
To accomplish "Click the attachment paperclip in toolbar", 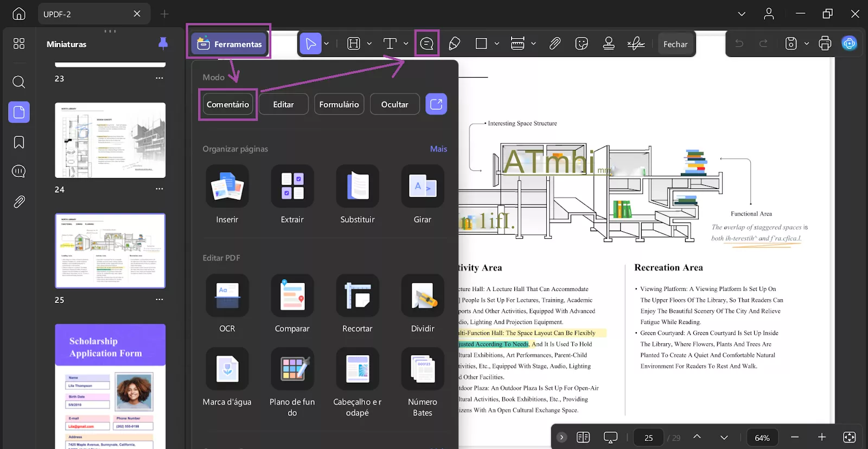I will pyautogui.click(x=554, y=44).
